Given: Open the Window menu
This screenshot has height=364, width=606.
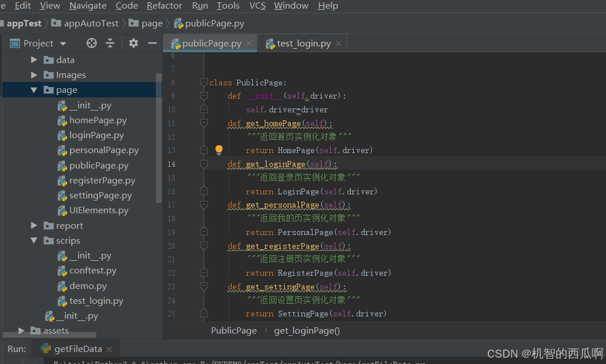Looking at the screenshot, I should pyautogui.click(x=291, y=6).
